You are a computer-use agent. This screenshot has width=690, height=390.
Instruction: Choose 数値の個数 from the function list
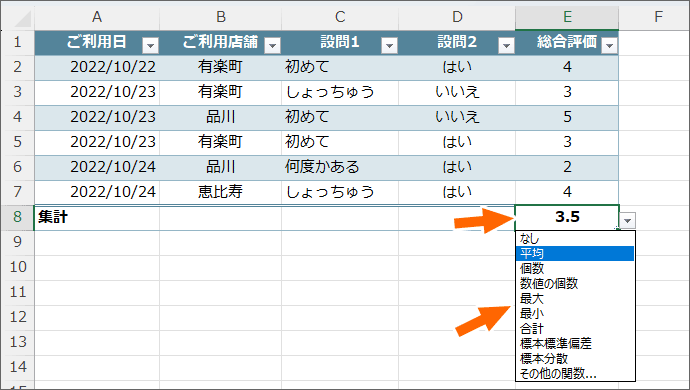point(575,283)
